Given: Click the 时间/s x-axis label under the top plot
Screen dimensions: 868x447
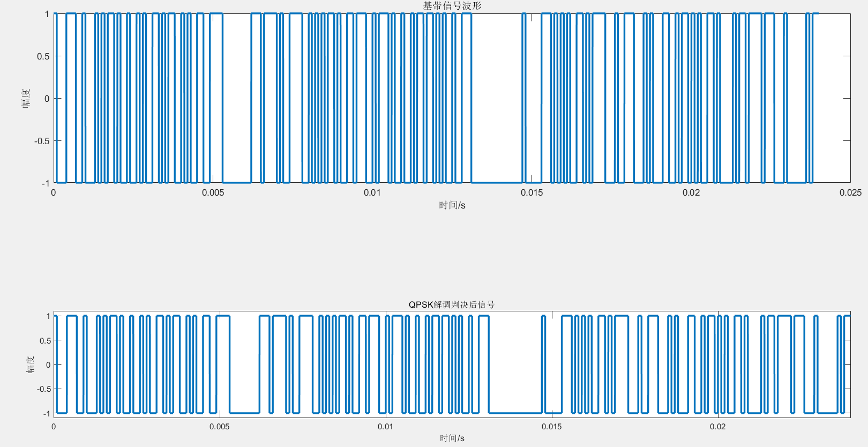Looking at the screenshot, I should [452, 205].
